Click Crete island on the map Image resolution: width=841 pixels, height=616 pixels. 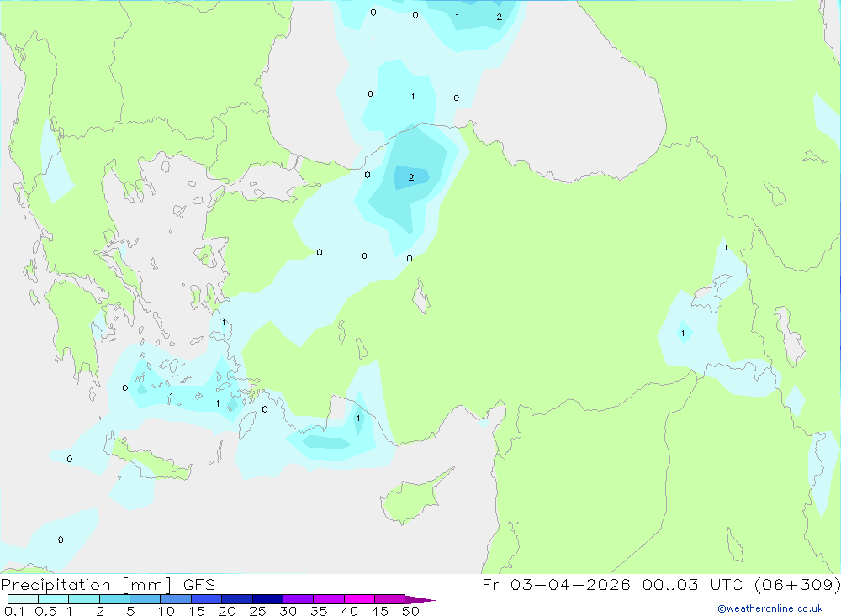coord(151,460)
